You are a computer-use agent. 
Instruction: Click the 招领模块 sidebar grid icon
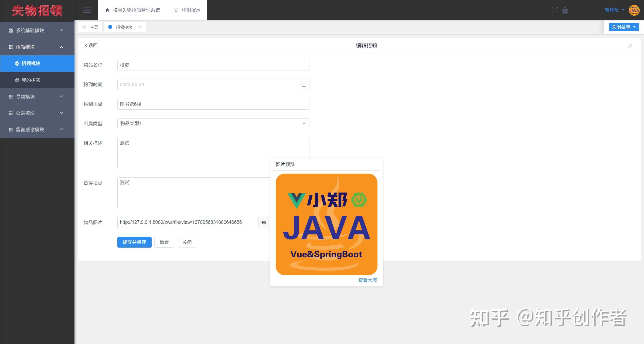(x=11, y=47)
